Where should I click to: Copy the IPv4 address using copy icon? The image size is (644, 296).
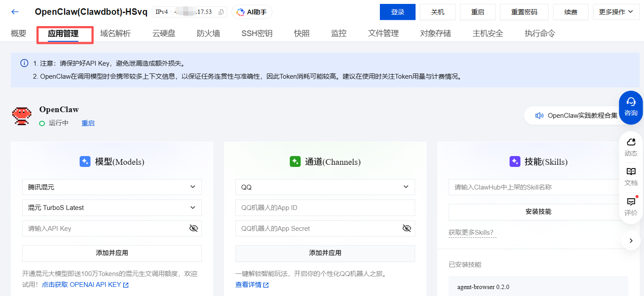[221, 12]
